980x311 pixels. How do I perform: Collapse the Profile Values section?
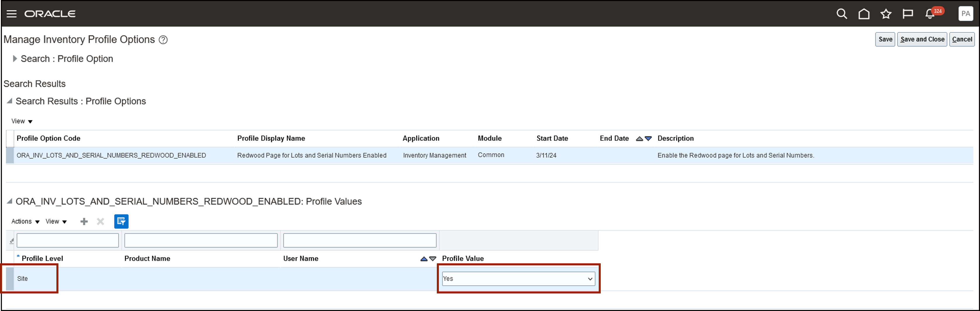click(10, 201)
